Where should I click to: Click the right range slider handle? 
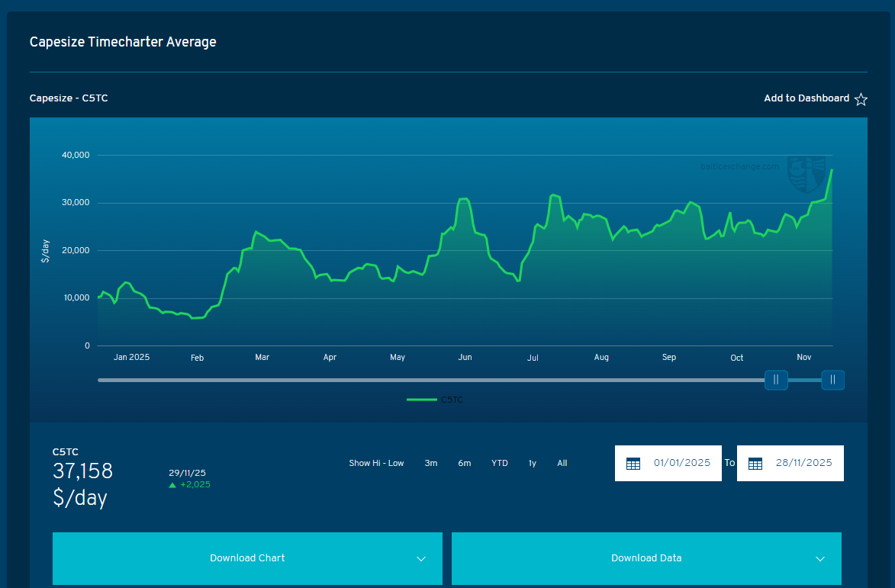[x=832, y=380]
